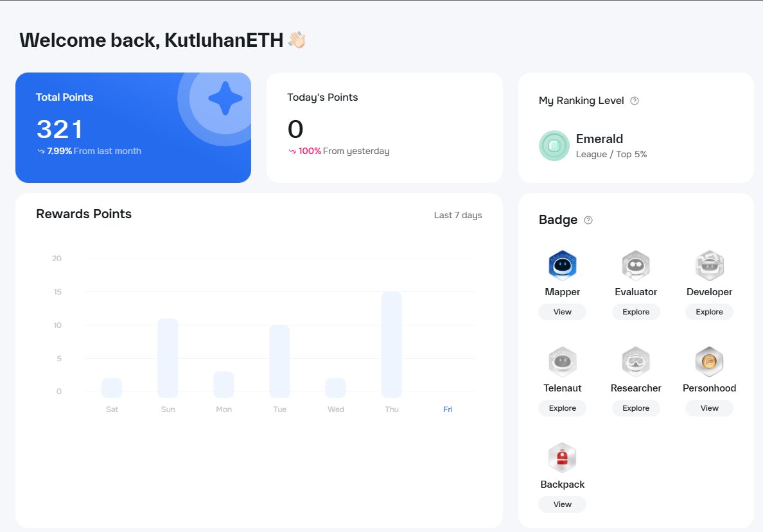Click the Monday bar in the chart
The image size is (763, 532).
[224, 384]
